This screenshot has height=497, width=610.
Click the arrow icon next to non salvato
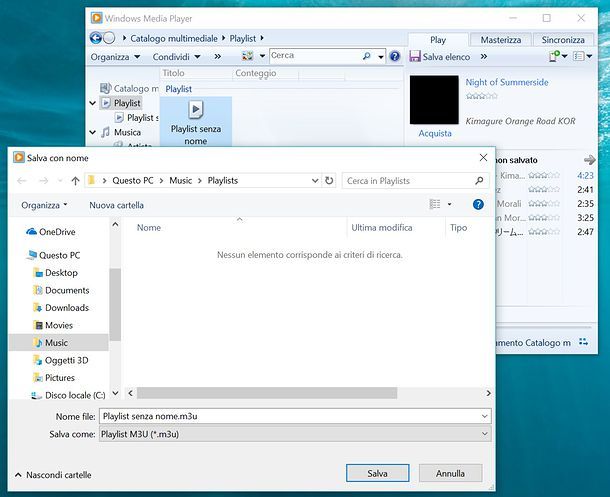pyautogui.click(x=590, y=160)
